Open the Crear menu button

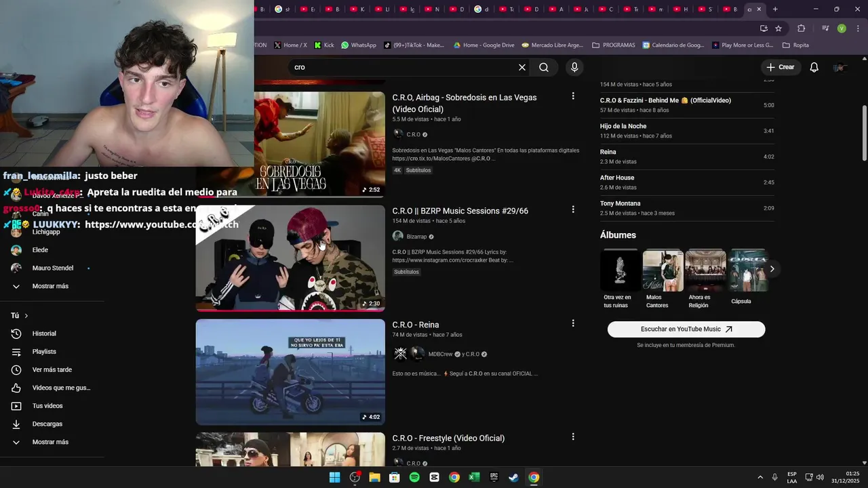click(781, 67)
